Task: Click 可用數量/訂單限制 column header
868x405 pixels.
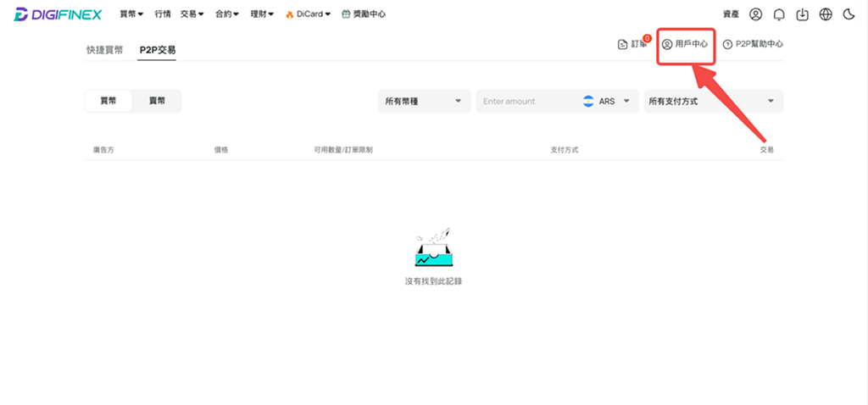Action: [x=343, y=150]
